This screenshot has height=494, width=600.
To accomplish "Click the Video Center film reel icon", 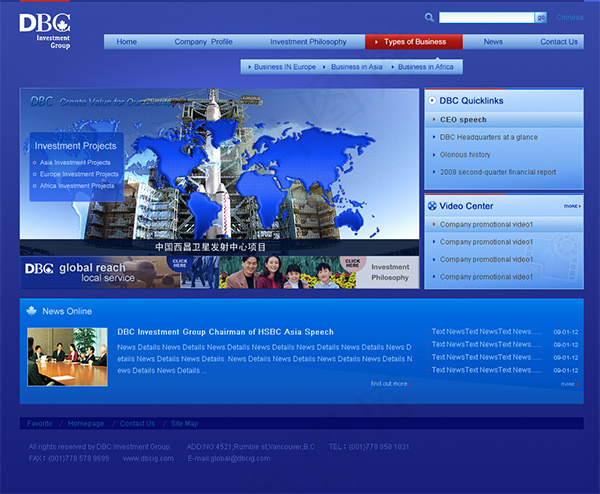I will coord(432,206).
